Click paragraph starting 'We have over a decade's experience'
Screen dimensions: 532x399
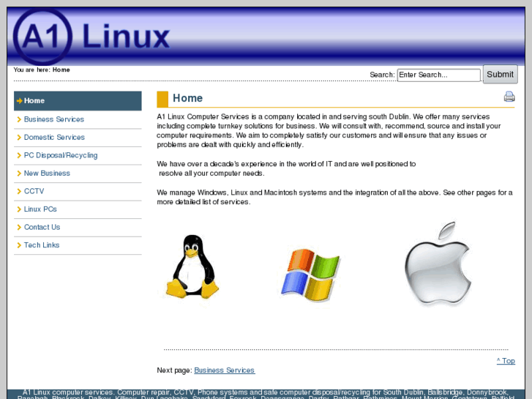coord(286,169)
